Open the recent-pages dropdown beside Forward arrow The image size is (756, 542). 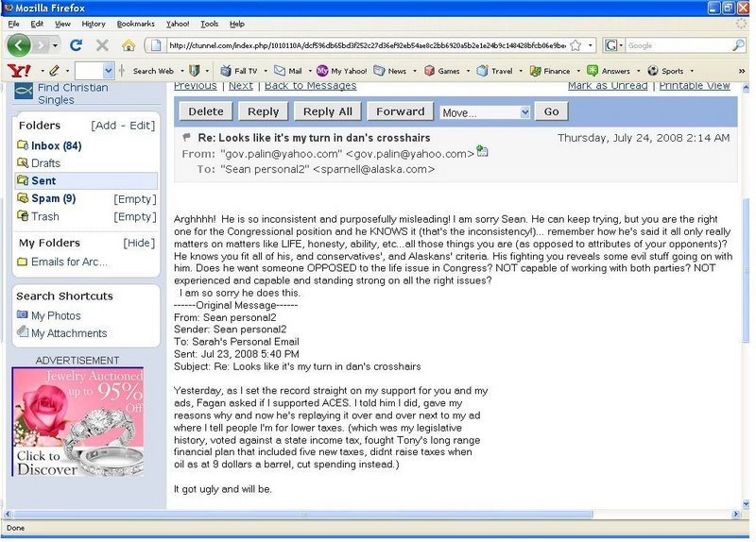[x=55, y=45]
